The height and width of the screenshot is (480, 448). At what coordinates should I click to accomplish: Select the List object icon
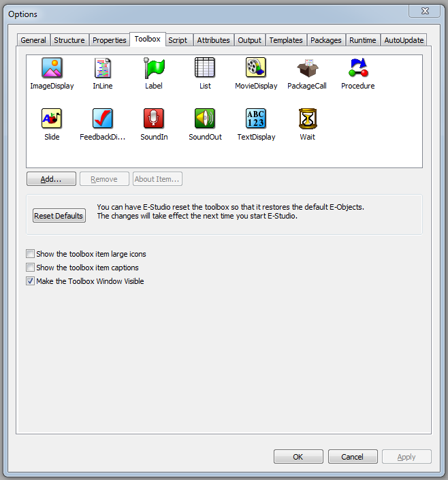pyautogui.click(x=205, y=67)
